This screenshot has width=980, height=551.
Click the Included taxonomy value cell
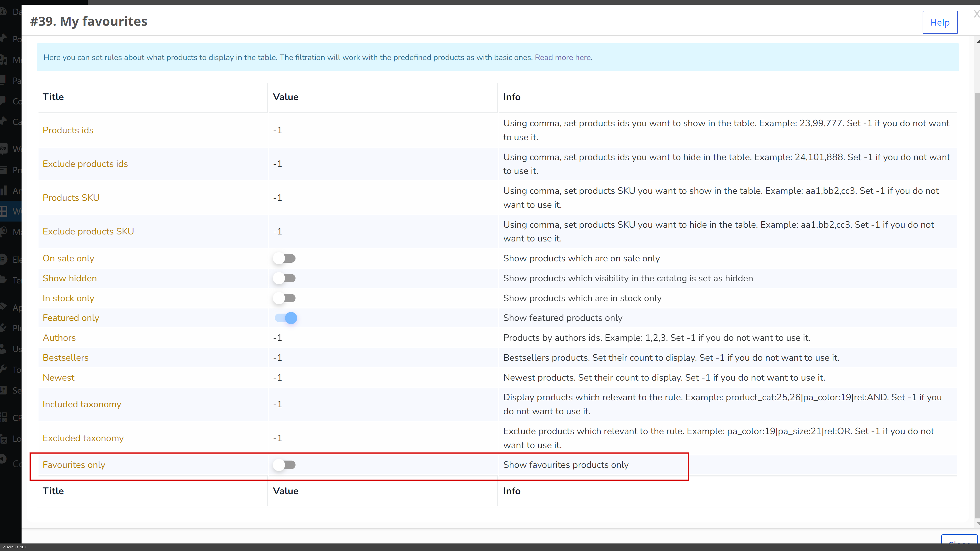point(277,404)
